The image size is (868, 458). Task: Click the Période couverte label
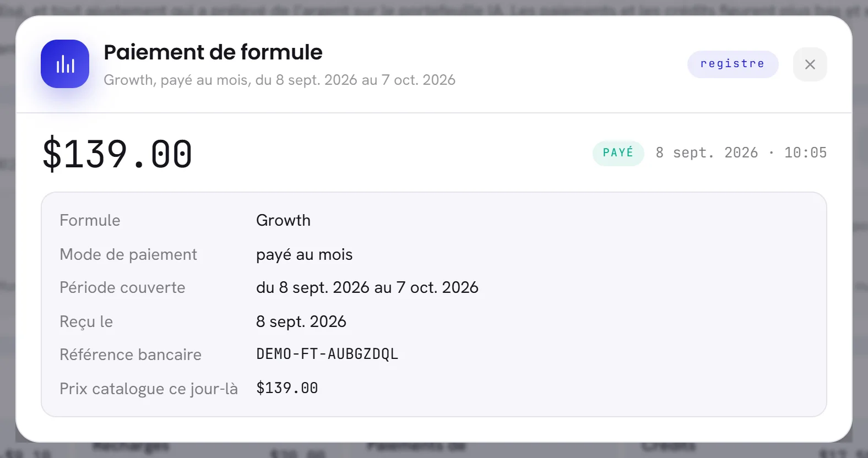(122, 287)
